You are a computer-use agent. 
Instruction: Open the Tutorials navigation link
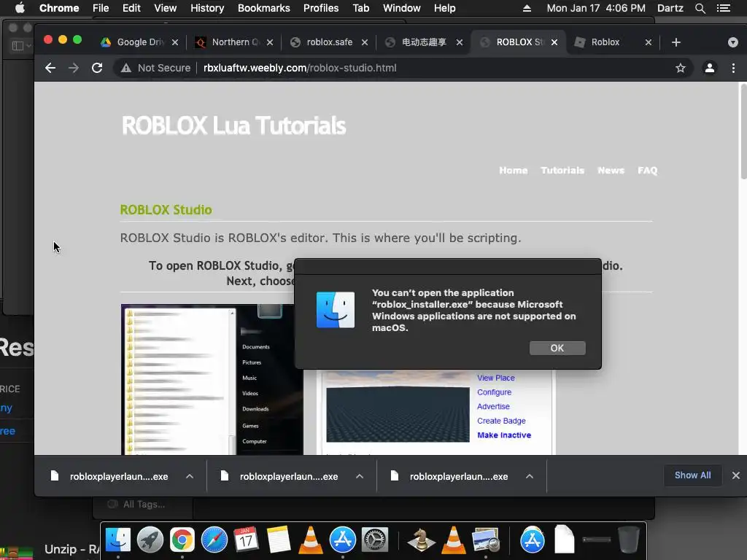pos(562,171)
